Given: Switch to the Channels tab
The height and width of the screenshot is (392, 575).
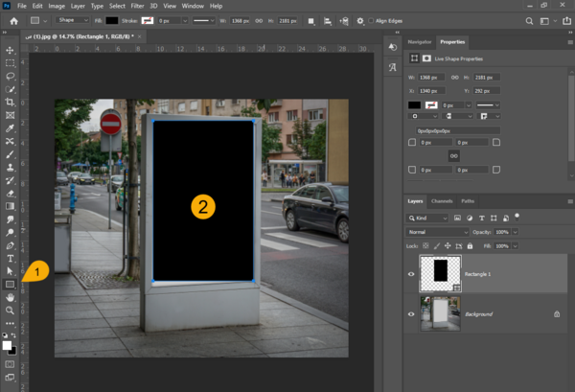Looking at the screenshot, I should [x=442, y=201].
